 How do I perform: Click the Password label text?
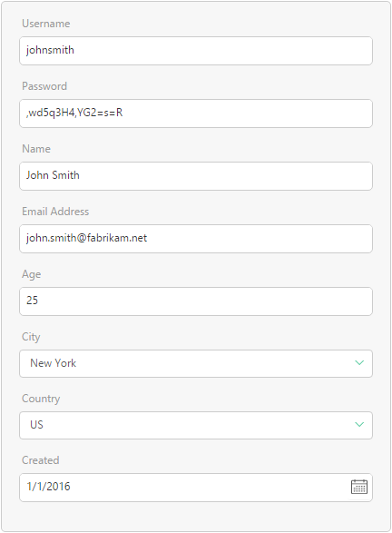[x=44, y=86]
